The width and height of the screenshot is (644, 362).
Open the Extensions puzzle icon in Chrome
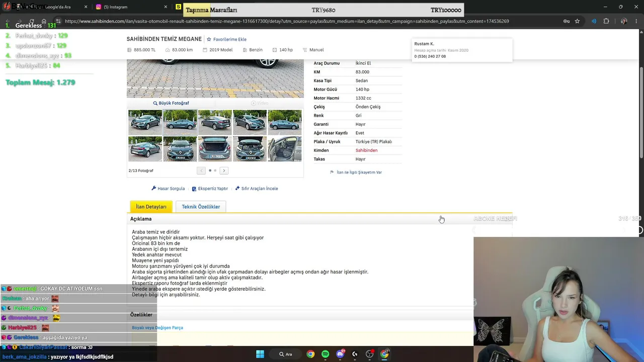tap(606, 21)
